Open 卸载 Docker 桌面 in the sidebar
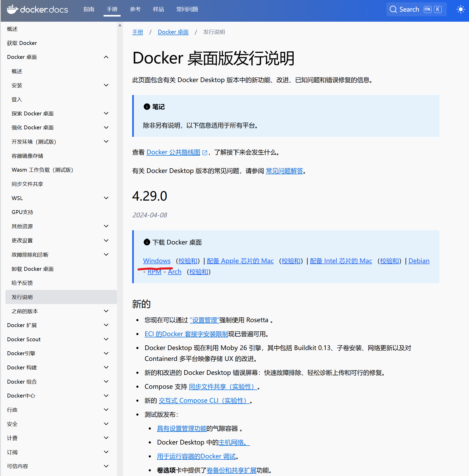The width and height of the screenshot is (469, 476). pyautogui.click(x=33, y=269)
